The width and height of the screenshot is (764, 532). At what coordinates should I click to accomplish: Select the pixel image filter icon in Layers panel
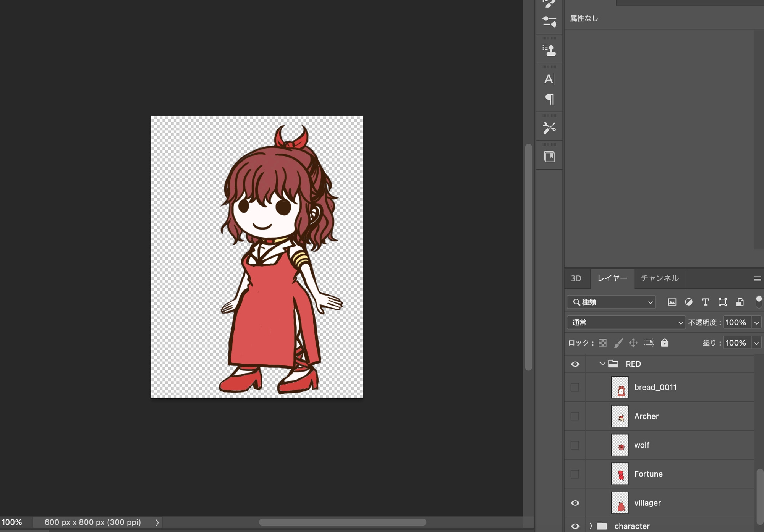point(672,302)
